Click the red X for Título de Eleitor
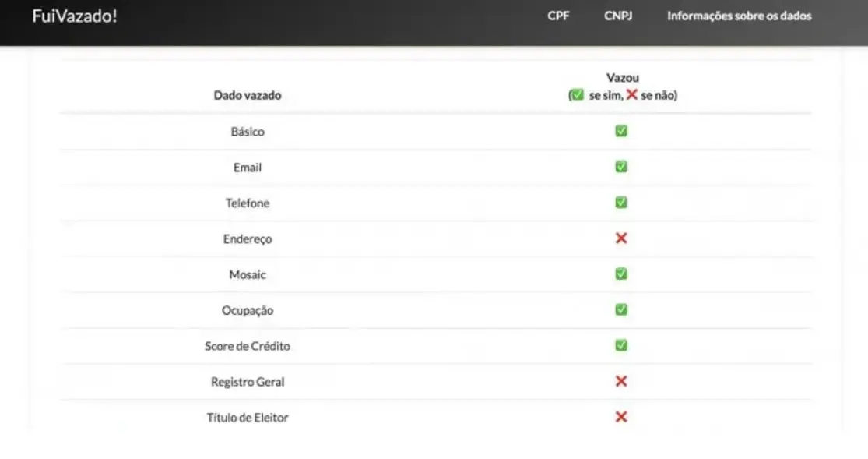Screen dimensions: 868x459 pyautogui.click(x=621, y=417)
